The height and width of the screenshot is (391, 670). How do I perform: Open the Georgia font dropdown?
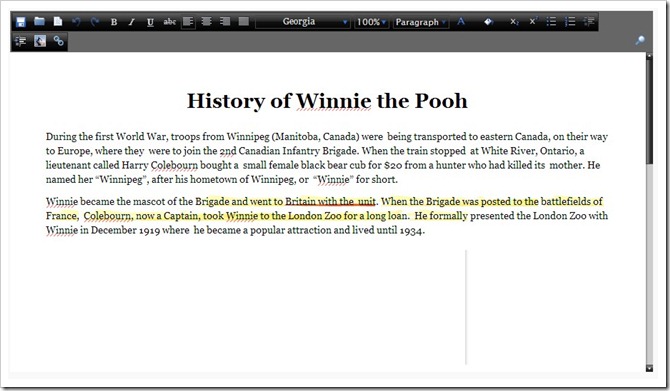tap(303, 22)
